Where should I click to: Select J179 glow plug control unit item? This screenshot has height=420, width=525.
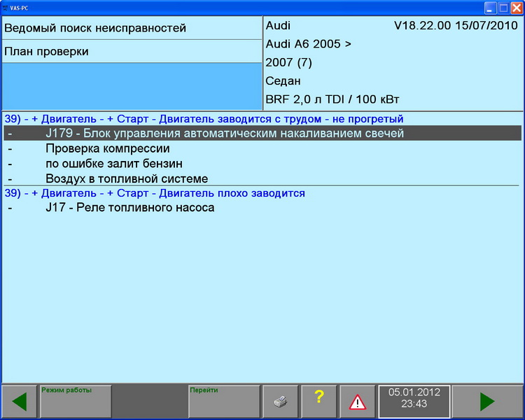click(225, 133)
